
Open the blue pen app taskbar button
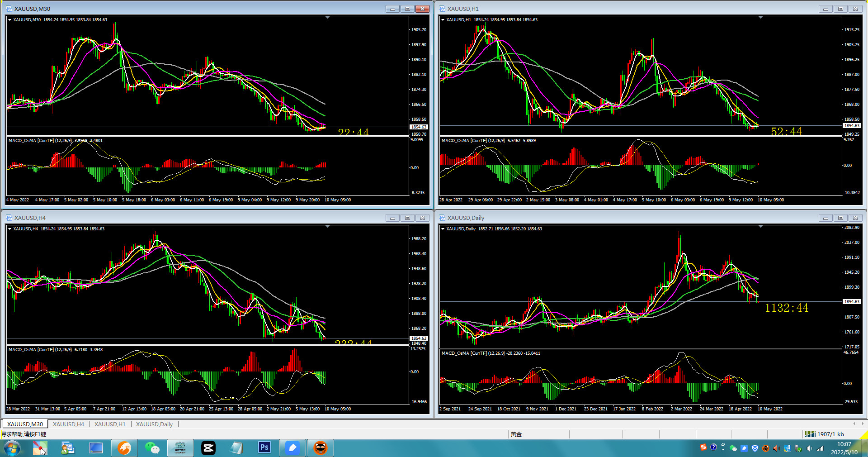click(292, 448)
